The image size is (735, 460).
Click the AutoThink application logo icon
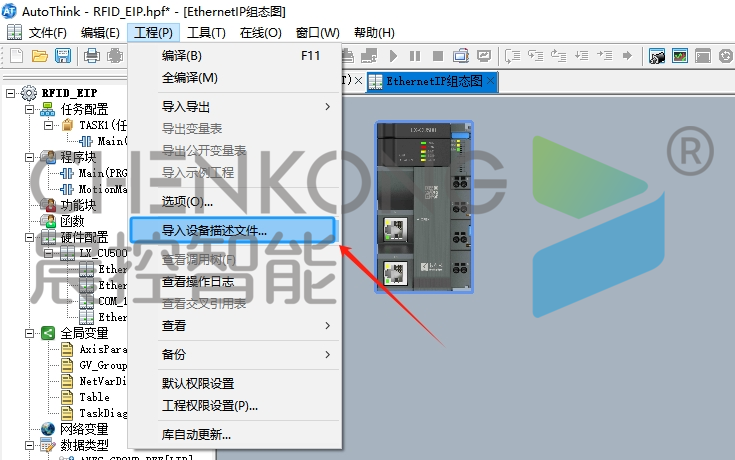(x=9, y=11)
